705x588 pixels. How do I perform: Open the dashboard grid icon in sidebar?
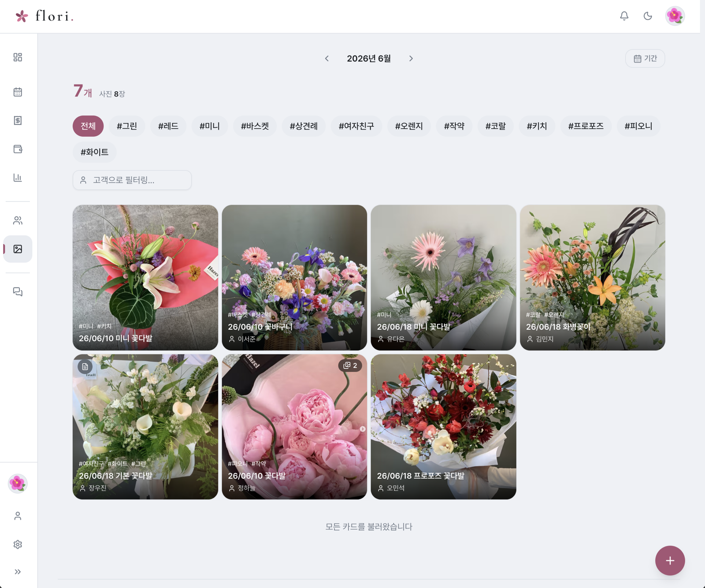pos(18,57)
